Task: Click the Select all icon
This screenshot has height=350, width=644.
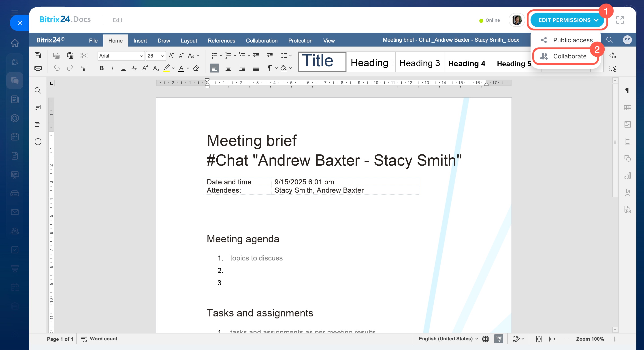Action: tap(612, 68)
